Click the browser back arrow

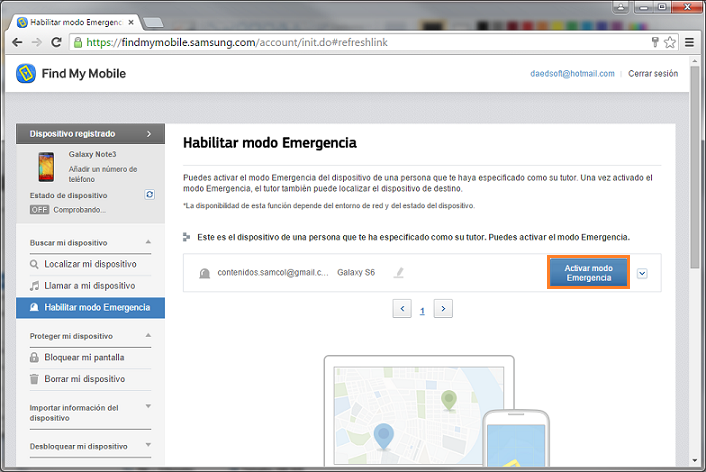coord(17,42)
